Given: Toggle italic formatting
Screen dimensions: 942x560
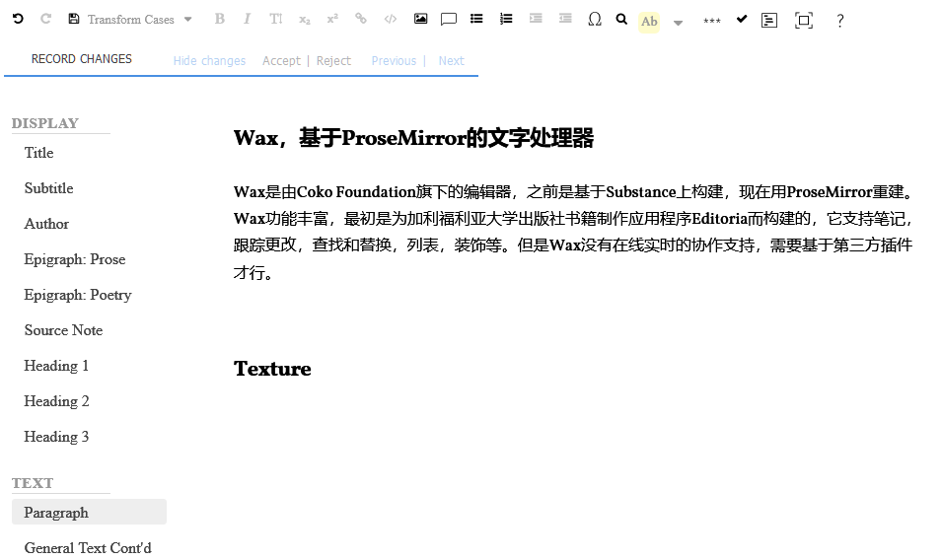Looking at the screenshot, I should (x=247, y=19).
